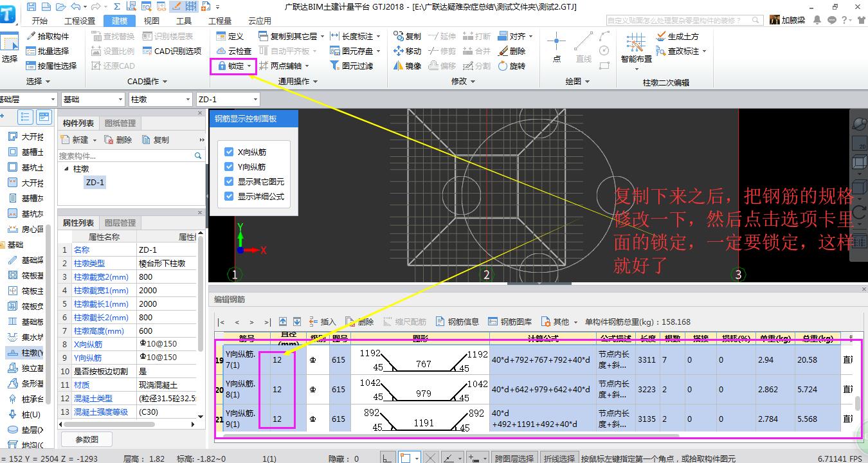Select ZD-1 in component tree

(95, 182)
